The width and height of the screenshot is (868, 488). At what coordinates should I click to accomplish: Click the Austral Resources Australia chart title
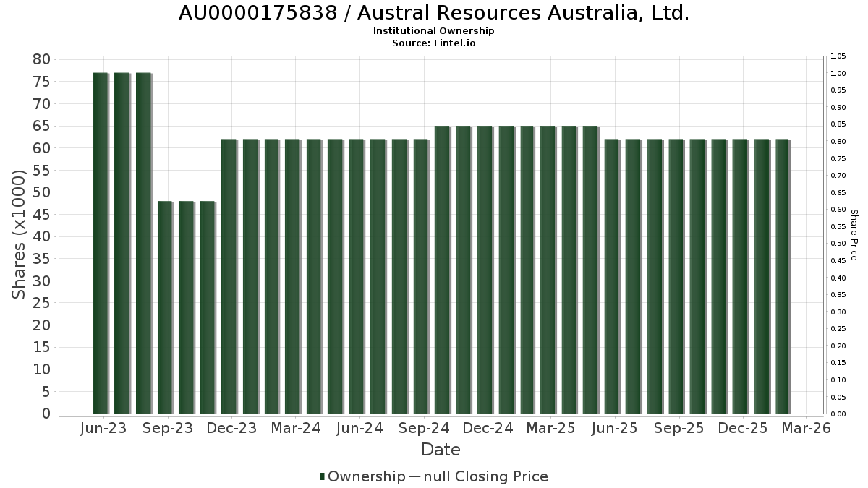[433, 13]
